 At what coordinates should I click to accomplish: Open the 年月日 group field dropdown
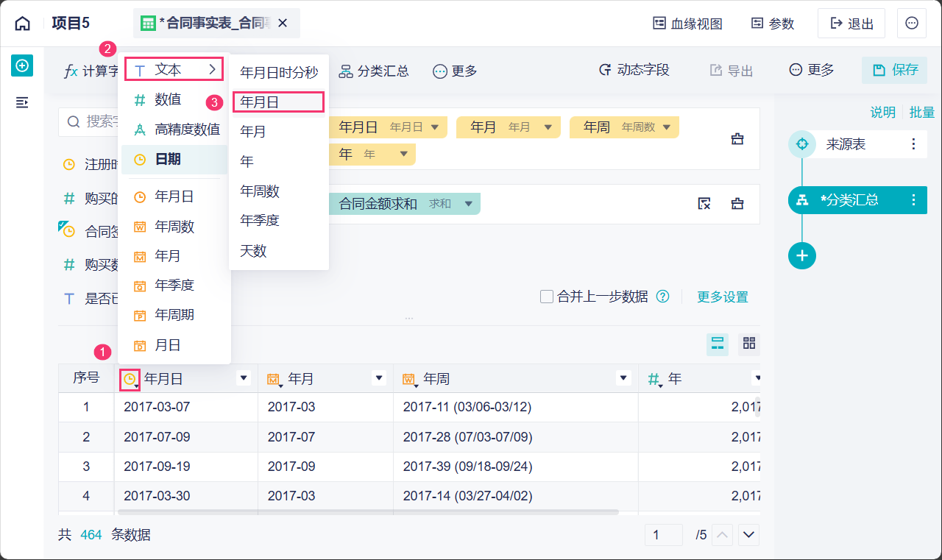click(x=435, y=127)
